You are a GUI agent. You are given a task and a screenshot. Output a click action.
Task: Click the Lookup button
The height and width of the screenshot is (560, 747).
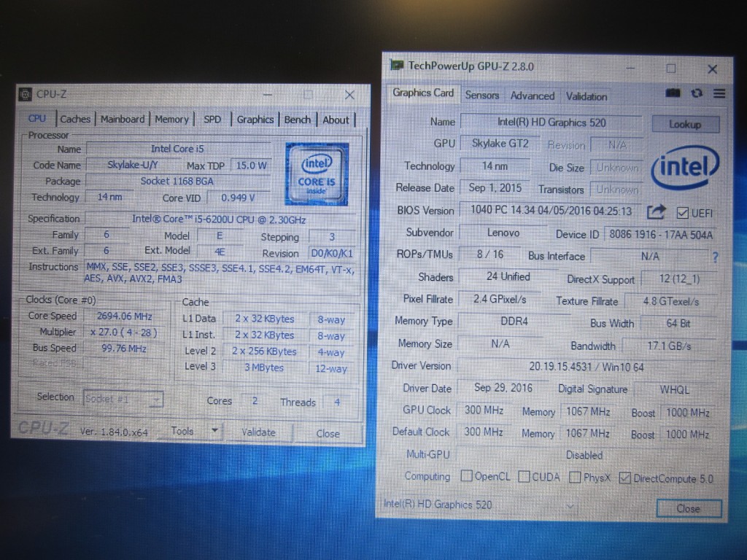pos(685,124)
